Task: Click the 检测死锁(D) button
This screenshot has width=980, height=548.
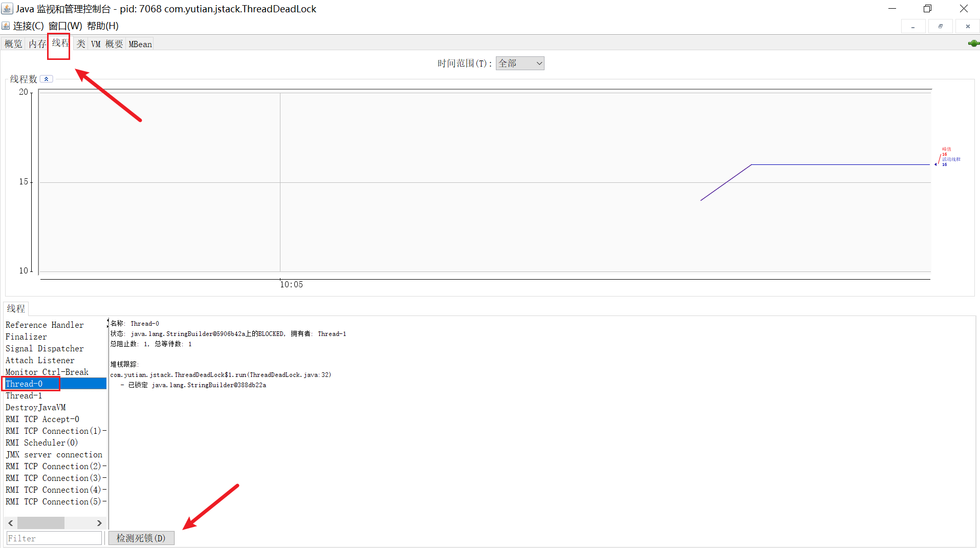Action: tap(141, 538)
